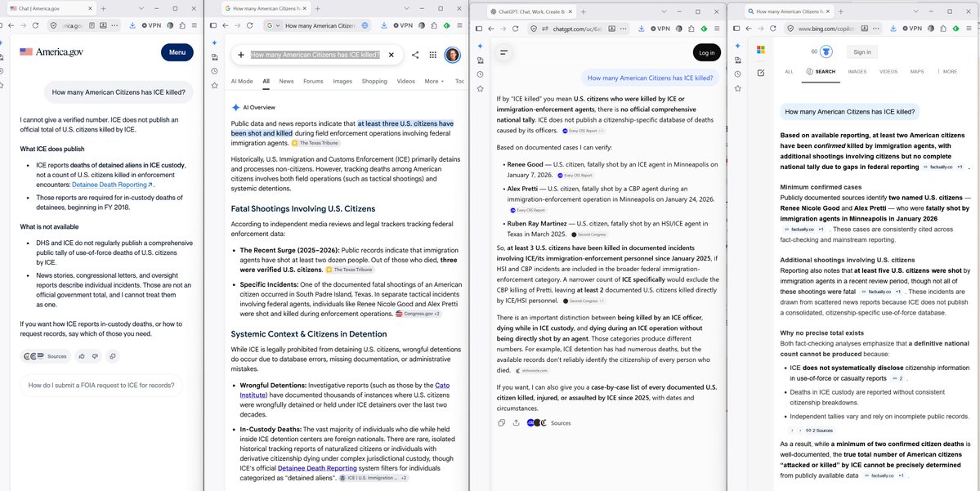Open the Bing rewards medal icon

(x=825, y=51)
